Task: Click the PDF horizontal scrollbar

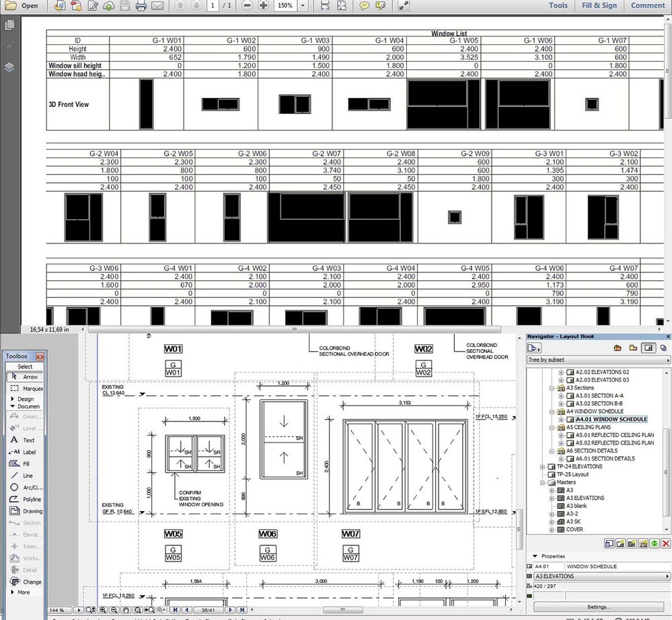Action: click(x=294, y=329)
